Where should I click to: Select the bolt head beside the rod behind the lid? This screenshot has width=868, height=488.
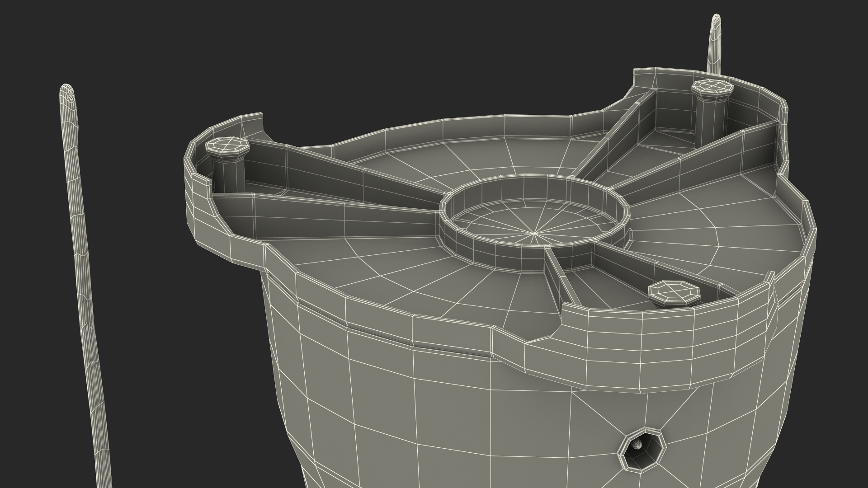(713, 88)
